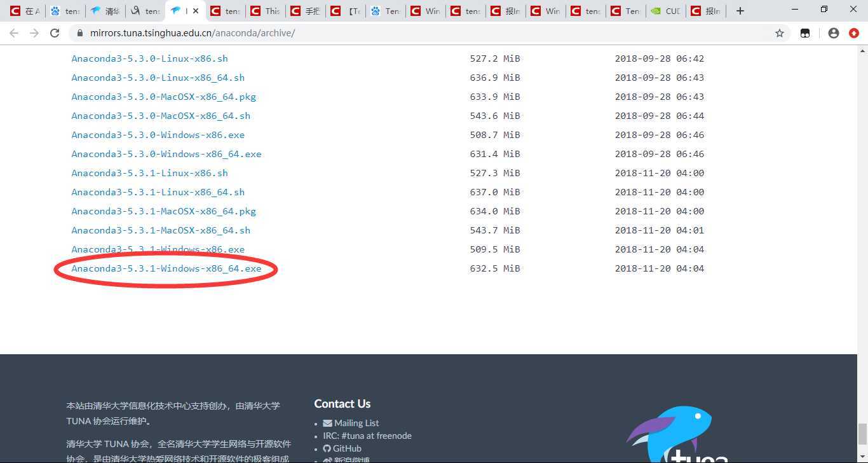
Task: Switch to the "This" tab
Action: 265,11
